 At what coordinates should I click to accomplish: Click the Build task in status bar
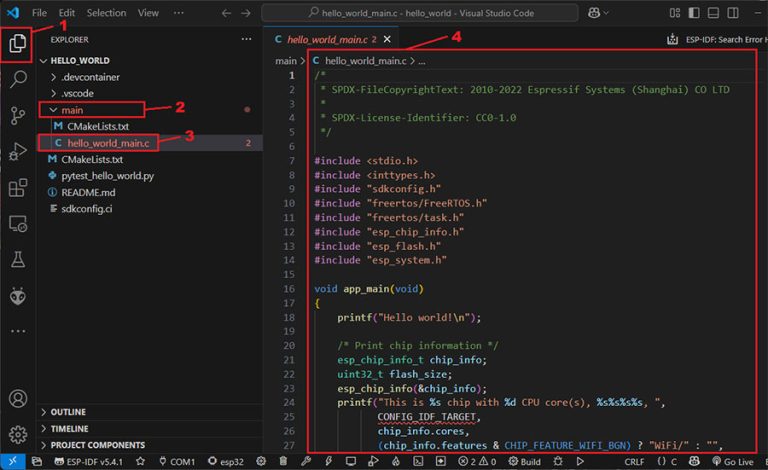(525, 461)
